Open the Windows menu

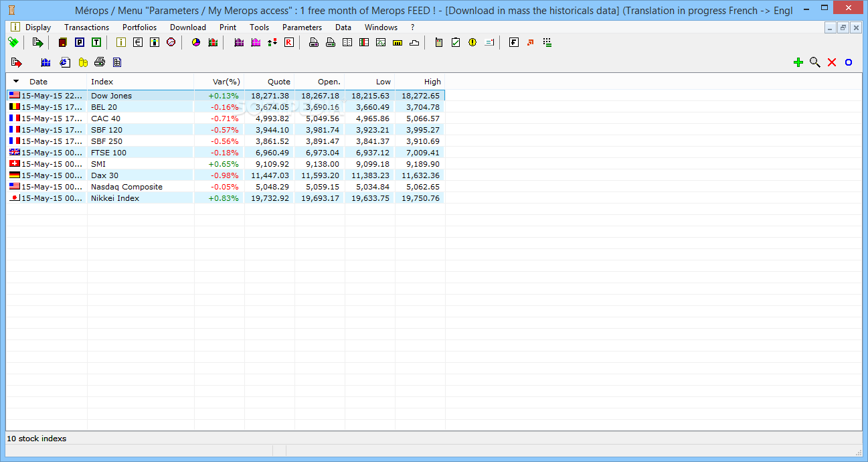coord(381,27)
